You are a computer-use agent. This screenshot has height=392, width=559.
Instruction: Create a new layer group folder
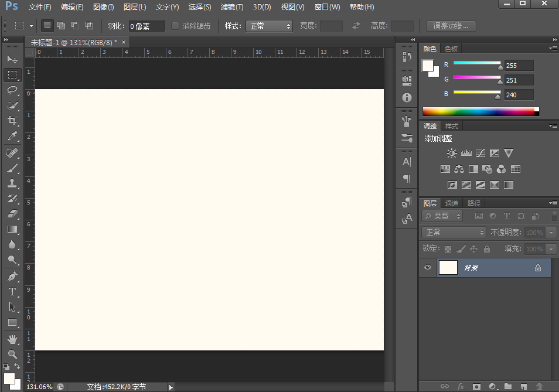point(508,386)
